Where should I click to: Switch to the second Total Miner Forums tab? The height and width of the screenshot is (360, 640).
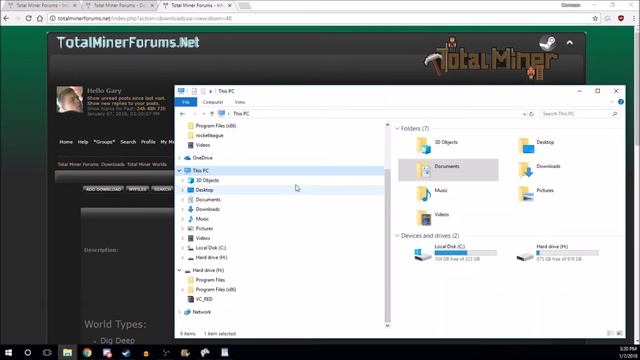pos(119,5)
